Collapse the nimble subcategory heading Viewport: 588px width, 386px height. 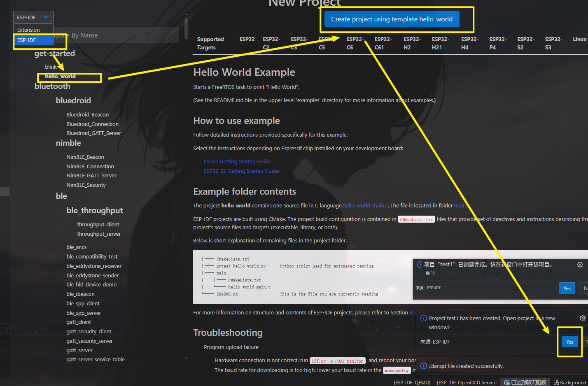[x=68, y=143]
